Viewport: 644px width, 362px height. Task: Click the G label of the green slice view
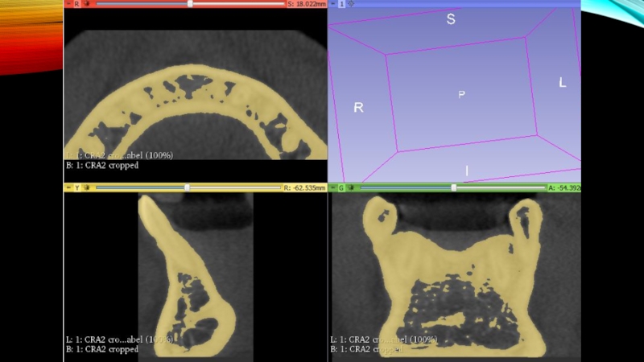tap(341, 187)
